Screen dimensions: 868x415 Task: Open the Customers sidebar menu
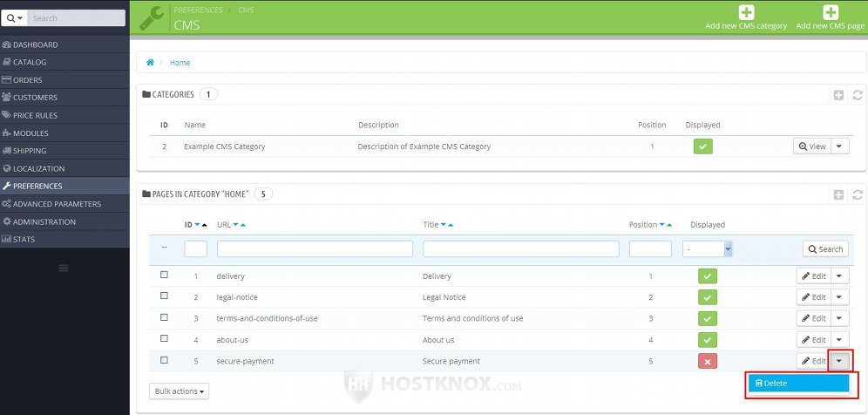64,98
